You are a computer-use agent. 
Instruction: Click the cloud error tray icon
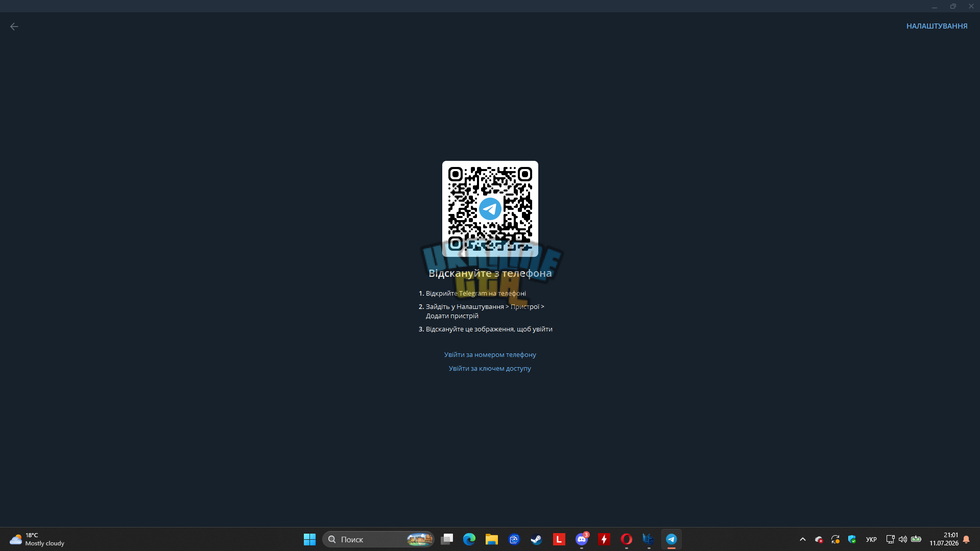pyautogui.click(x=819, y=539)
